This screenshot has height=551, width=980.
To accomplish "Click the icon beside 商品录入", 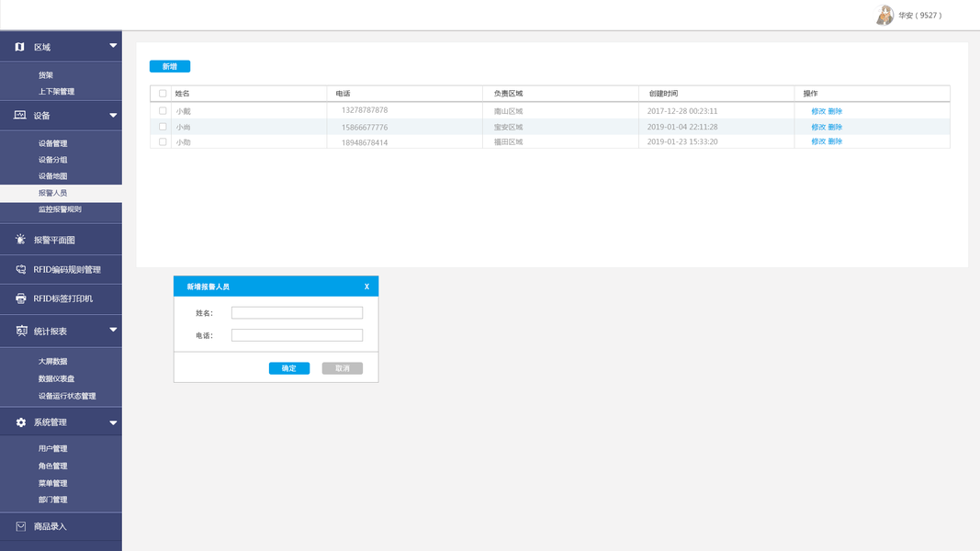I will pos(20,526).
